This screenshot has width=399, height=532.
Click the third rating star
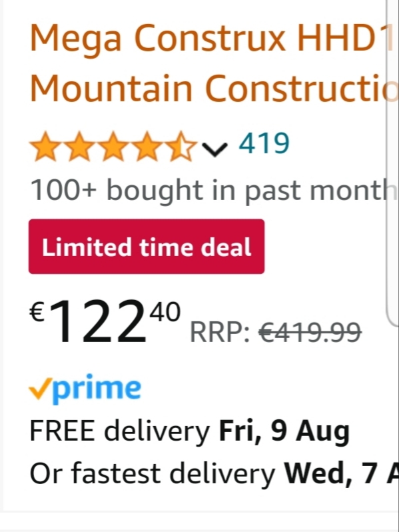[113, 146]
